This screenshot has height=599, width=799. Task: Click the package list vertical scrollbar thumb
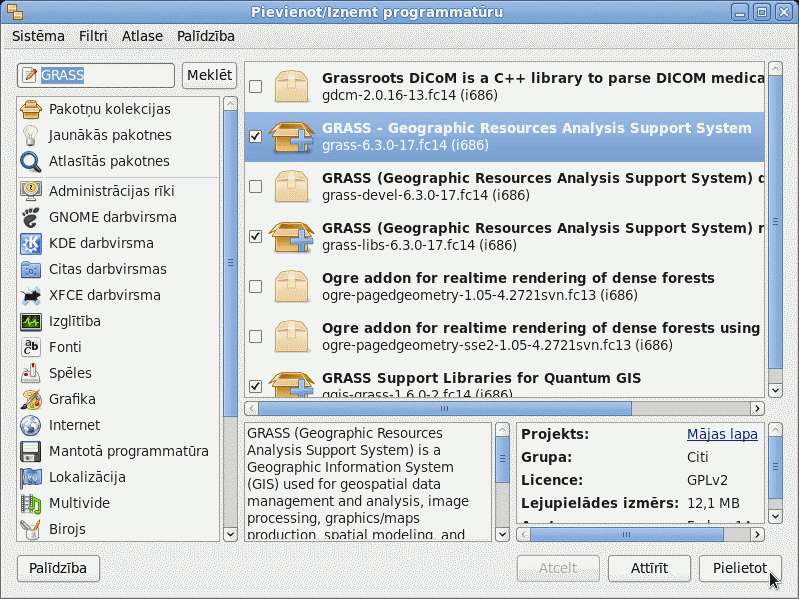pyautogui.click(x=776, y=222)
